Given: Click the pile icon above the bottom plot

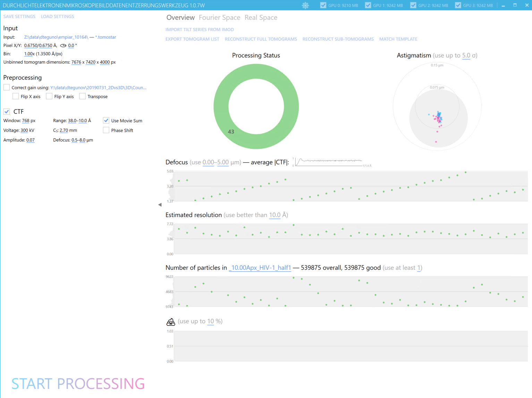Looking at the screenshot, I should tap(170, 322).
